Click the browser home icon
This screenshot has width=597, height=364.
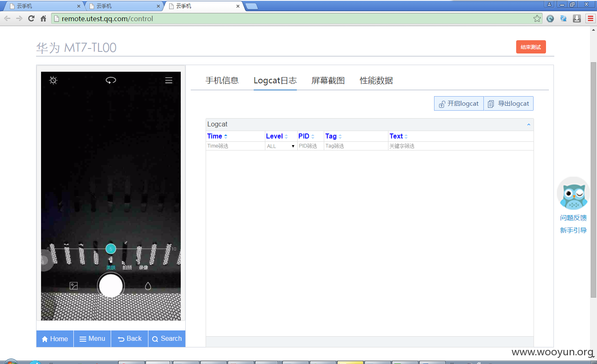click(x=43, y=18)
